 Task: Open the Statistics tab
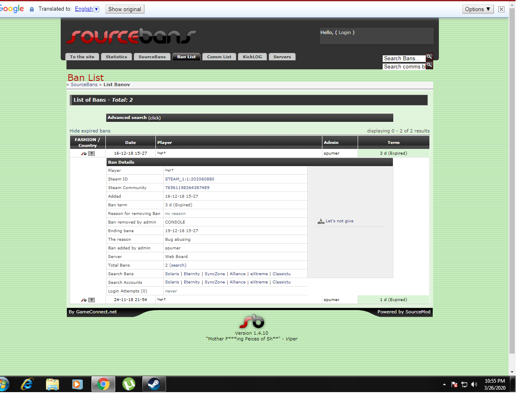pos(116,57)
